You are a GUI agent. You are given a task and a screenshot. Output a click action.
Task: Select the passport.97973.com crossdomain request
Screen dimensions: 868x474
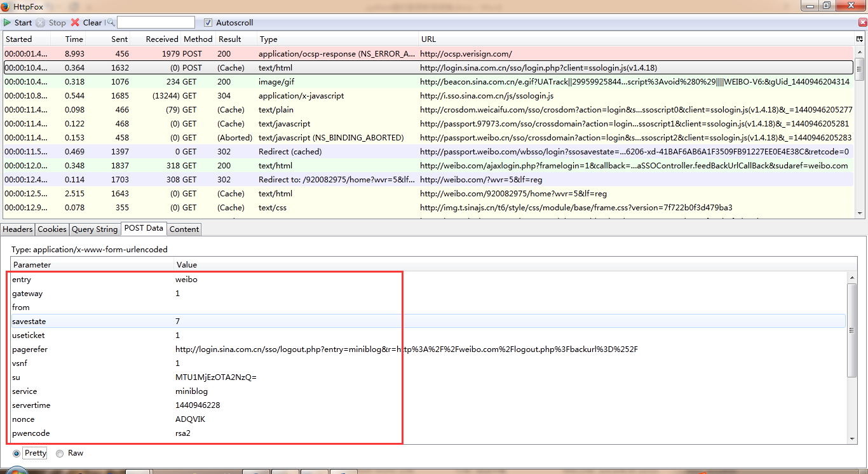pos(428,123)
